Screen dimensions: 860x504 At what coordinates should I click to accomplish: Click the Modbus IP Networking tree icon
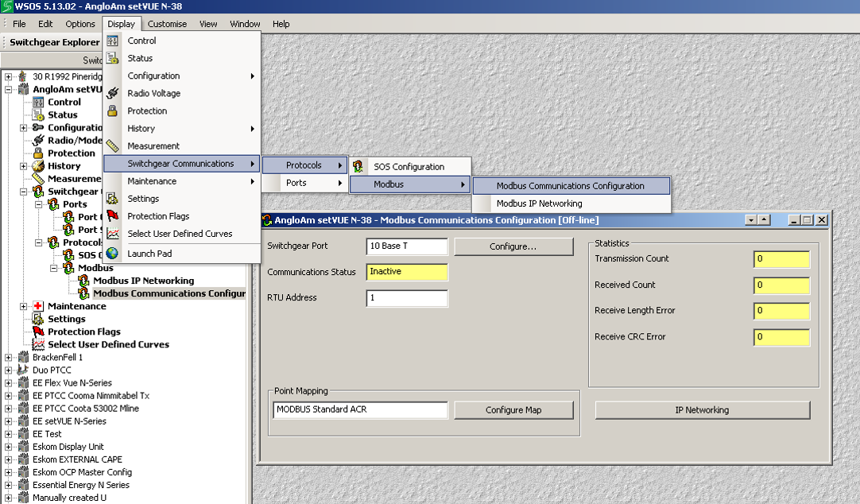(x=83, y=281)
